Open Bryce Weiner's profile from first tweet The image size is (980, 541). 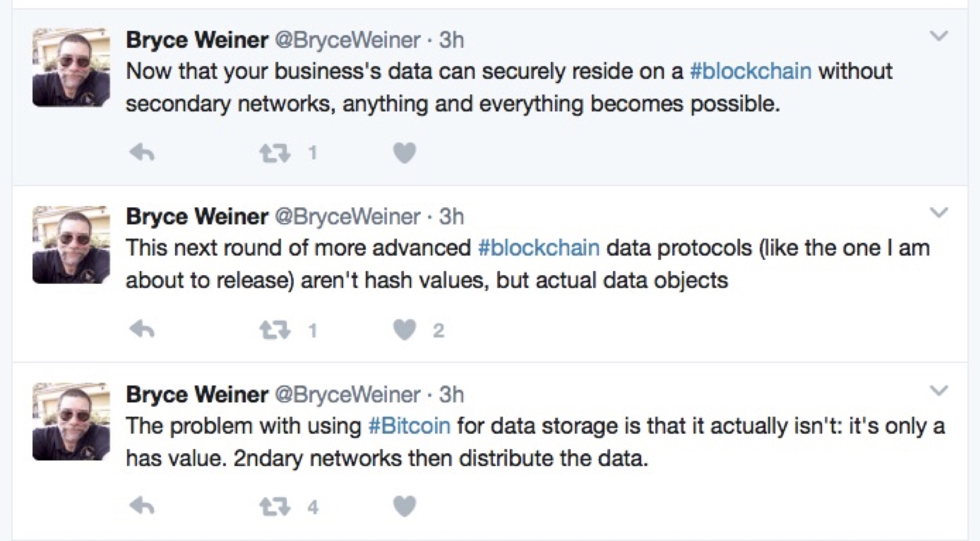197,40
